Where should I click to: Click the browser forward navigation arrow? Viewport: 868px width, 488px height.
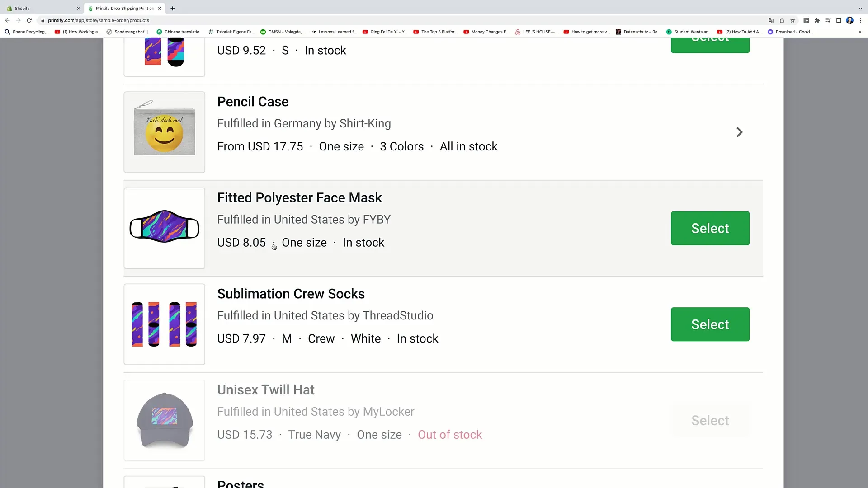(x=18, y=20)
